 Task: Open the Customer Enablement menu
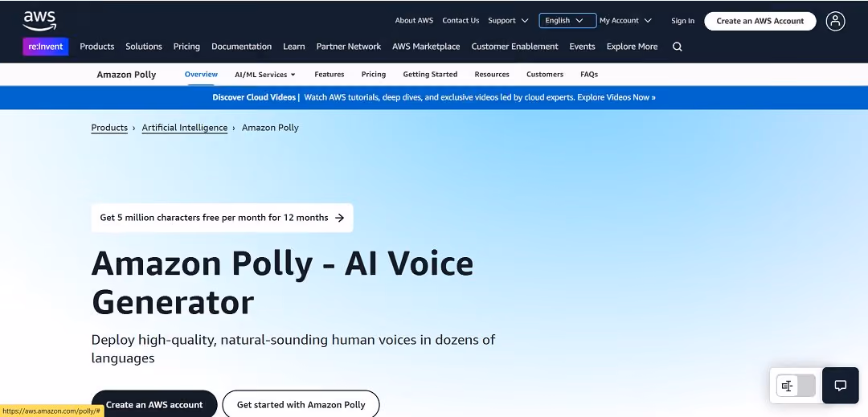tap(515, 47)
